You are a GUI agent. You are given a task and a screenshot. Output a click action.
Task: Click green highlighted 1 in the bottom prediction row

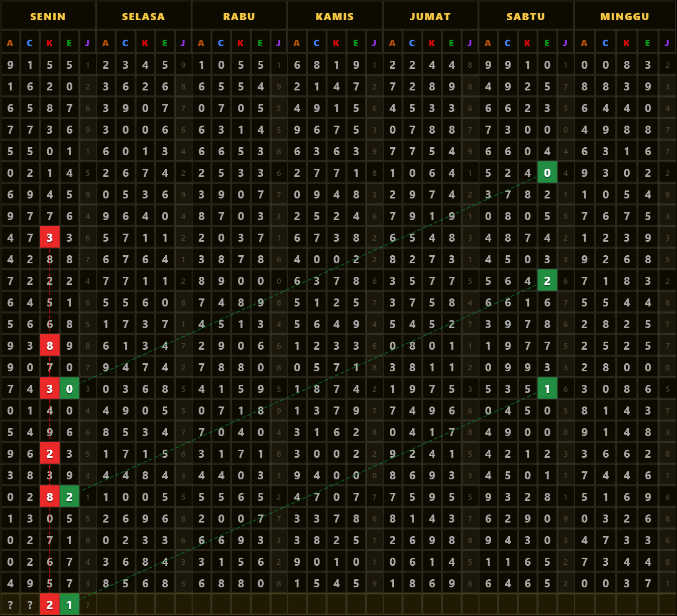point(69,605)
